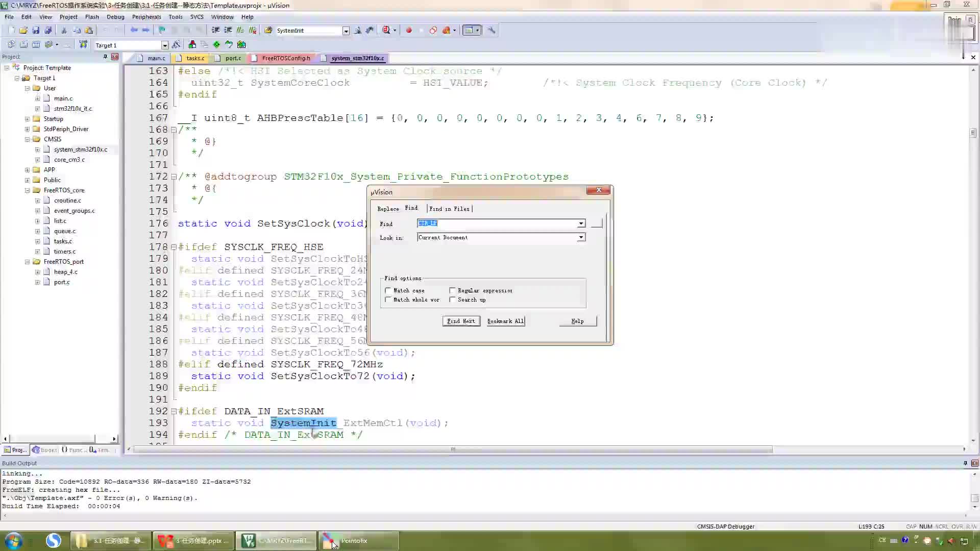The width and height of the screenshot is (980, 551).
Task: Insert breakpoint red dot icon
Action: point(409,30)
